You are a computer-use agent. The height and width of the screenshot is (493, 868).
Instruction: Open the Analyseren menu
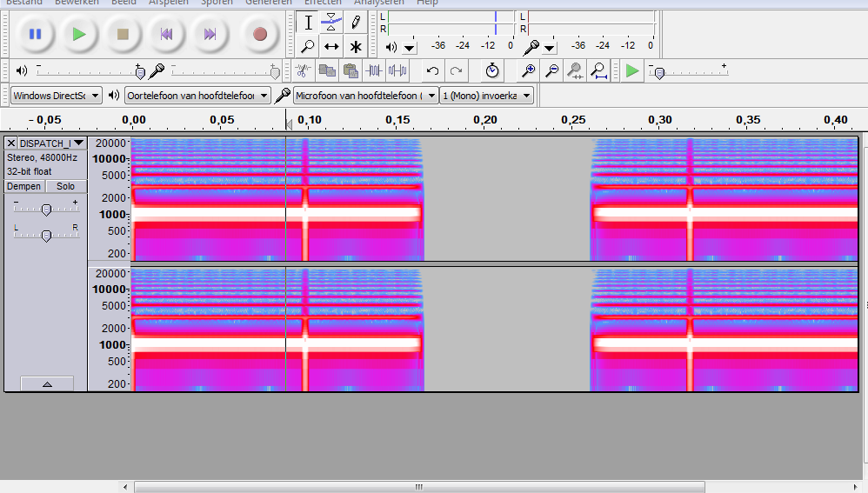[378, 3]
